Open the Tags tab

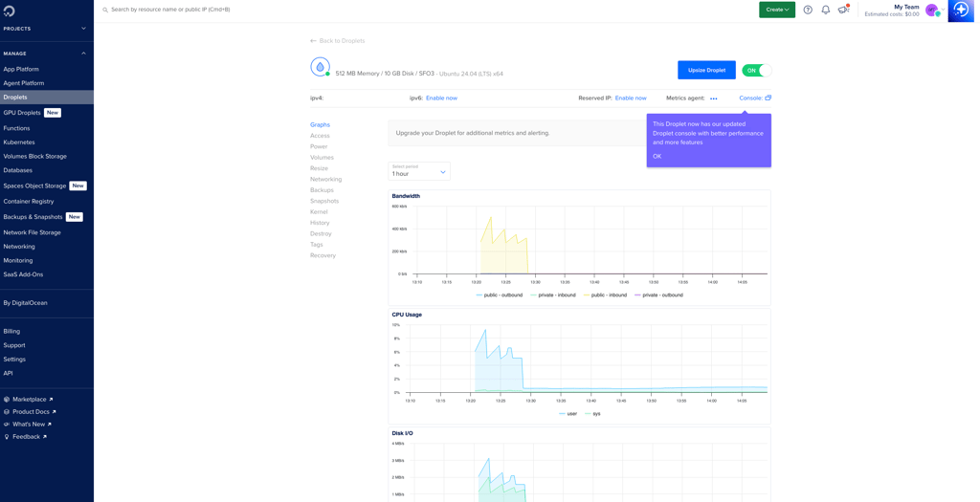[316, 245]
